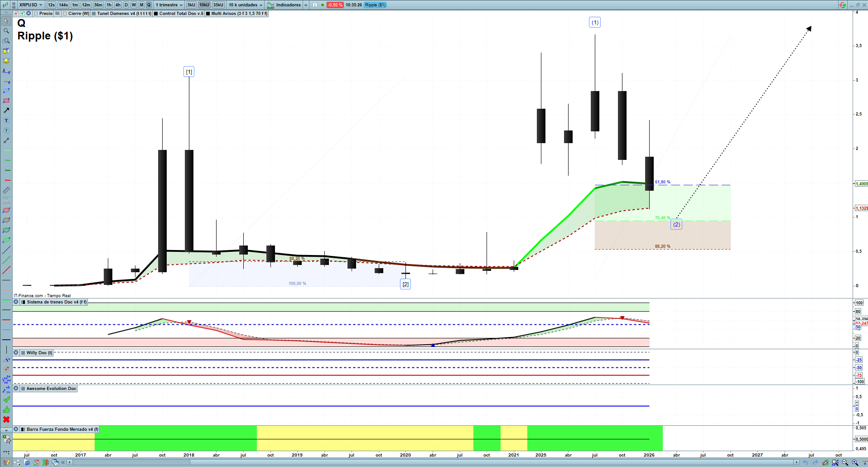Toggle the Precio checkbox
868x467 pixels.
36,14
